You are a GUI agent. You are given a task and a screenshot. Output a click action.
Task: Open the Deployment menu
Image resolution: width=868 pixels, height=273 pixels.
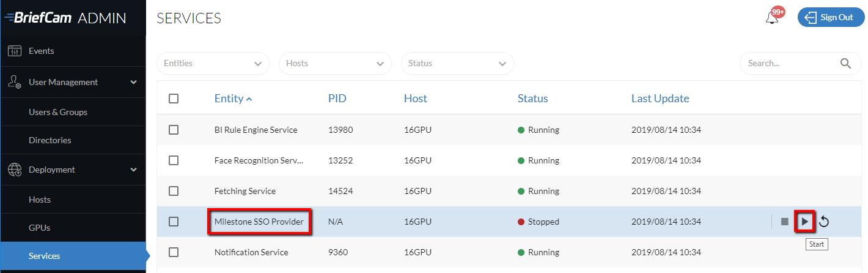(73, 170)
